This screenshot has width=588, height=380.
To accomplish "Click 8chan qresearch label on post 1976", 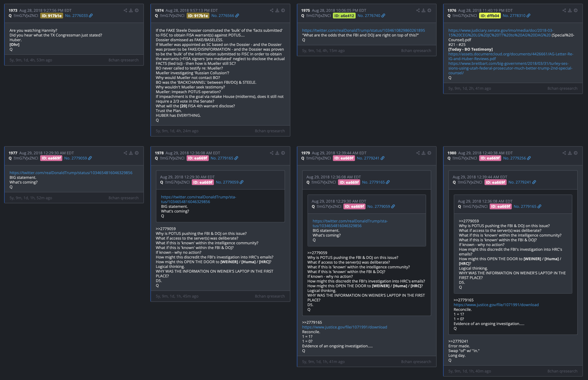I will (562, 88).
